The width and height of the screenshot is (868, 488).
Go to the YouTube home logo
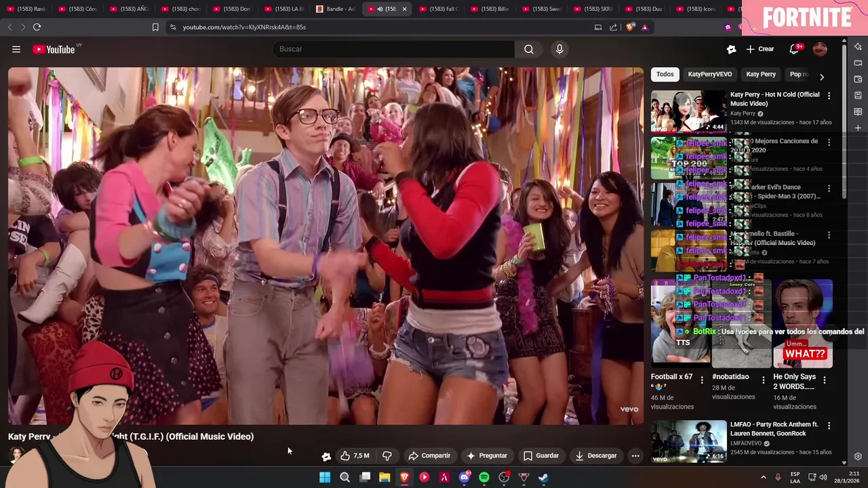click(54, 49)
